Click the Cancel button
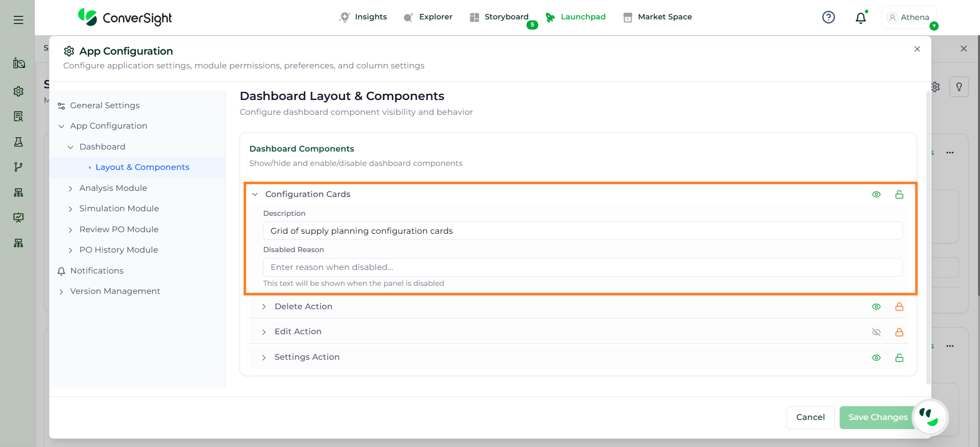 tap(810, 417)
